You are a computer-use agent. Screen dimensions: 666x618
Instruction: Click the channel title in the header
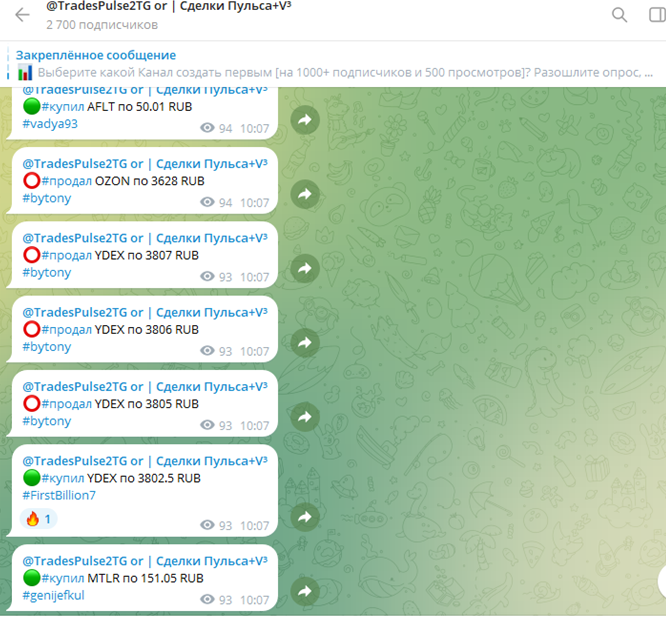click(169, 6)
